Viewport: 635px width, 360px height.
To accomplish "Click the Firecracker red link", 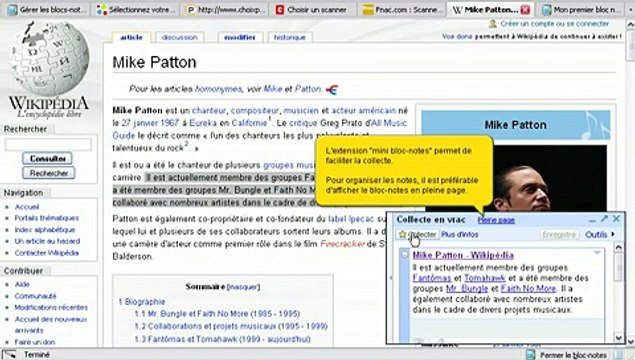I will pyautogui.click(x=342, y=244).
